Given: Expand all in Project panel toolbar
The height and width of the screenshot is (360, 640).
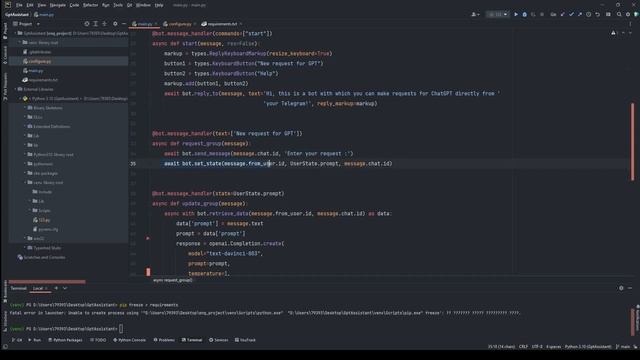Looking at the screenshot, I should (96, 24).
